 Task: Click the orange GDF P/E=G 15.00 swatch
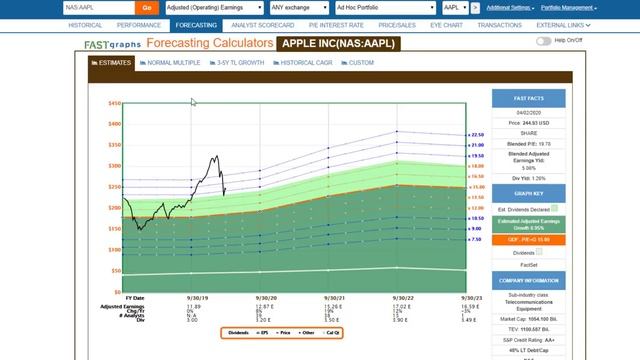(529, 240)
